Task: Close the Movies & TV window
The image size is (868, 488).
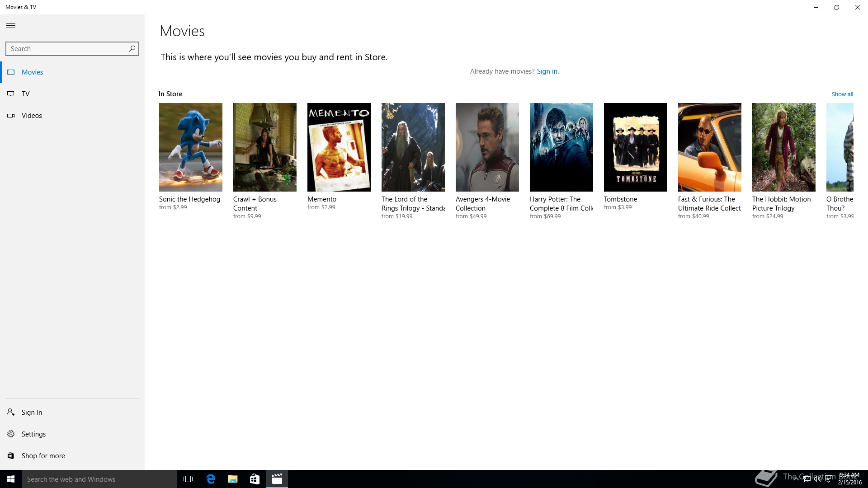Action: coord(858,7)
